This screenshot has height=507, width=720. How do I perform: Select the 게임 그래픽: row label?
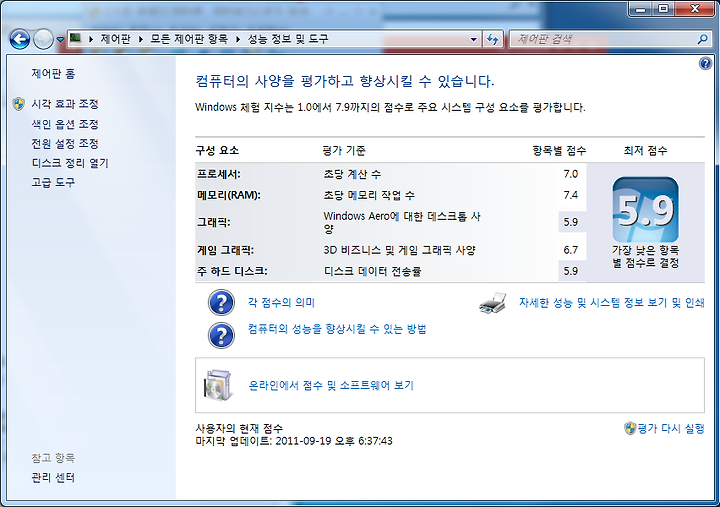click(x=225, y=250)
